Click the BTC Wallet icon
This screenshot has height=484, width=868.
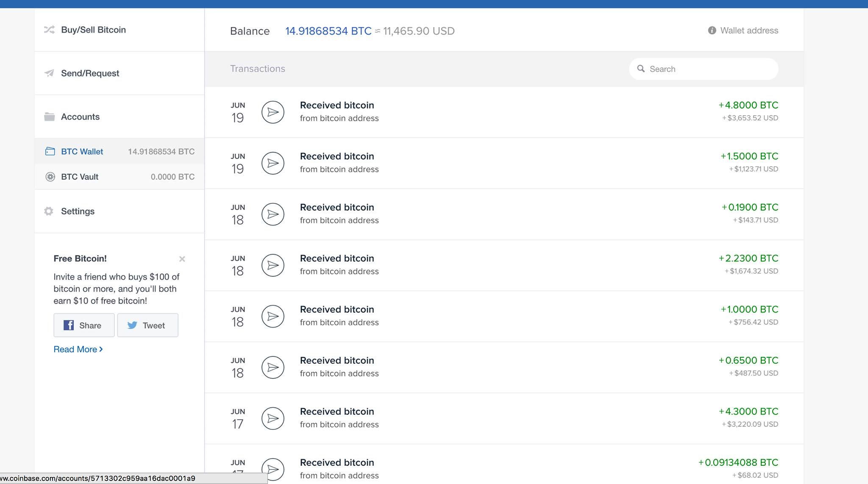(50, 151)
